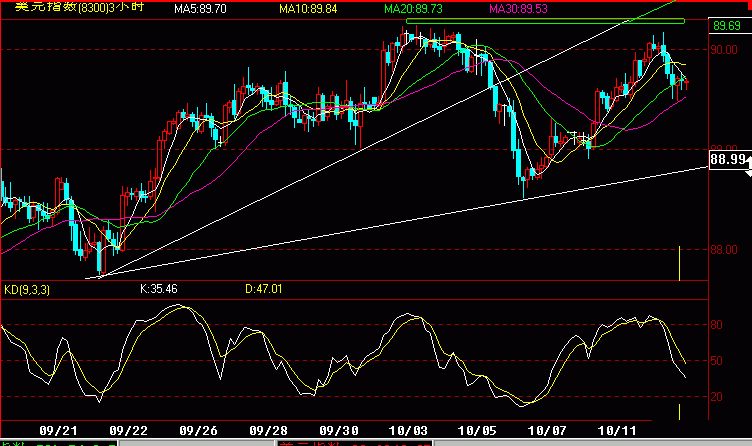
Task: Select the green MA20:89.73 label
Action: coord(413,9)
